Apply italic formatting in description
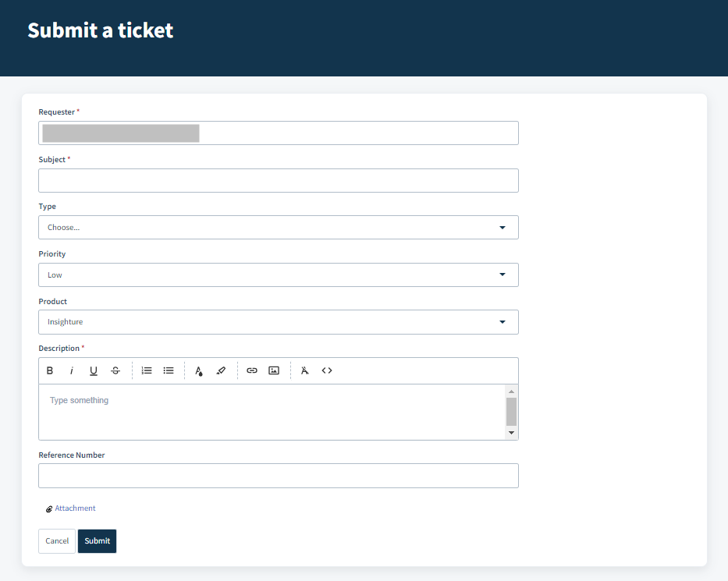Screen dimensions: 728x581 tap(72, 370)
